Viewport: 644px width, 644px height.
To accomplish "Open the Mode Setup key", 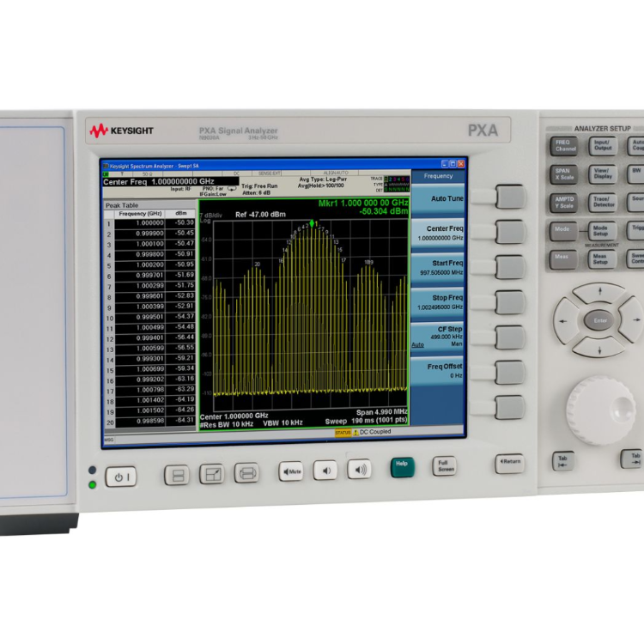I will click(x=603, y=231).
